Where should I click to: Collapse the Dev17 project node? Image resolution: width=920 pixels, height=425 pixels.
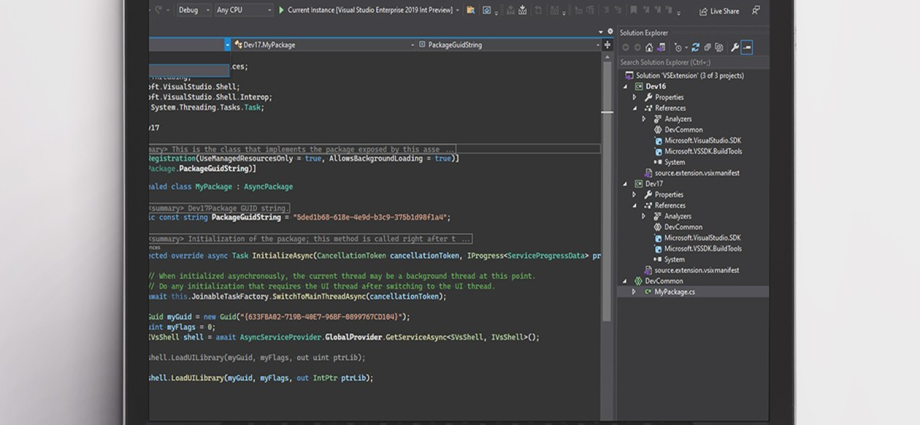(x=625, y=184)
